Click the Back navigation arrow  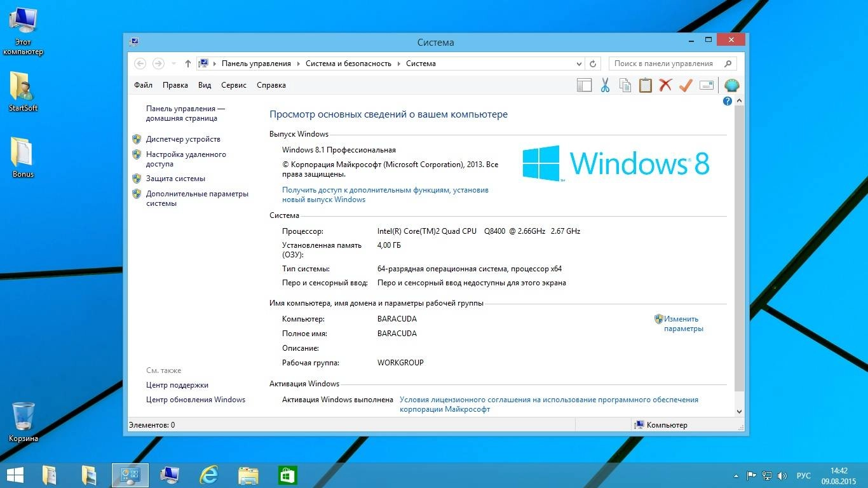[140, 64]
